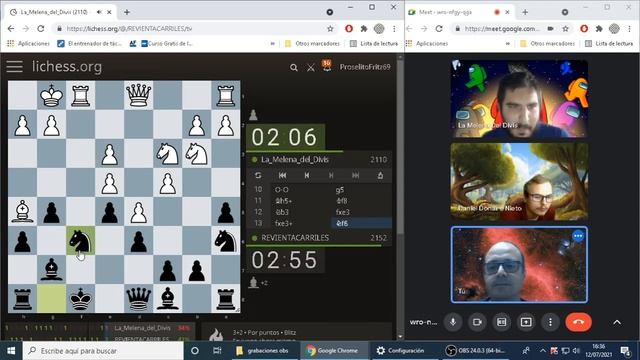Click camera permission icon in Meet address bar

point(551,29)
